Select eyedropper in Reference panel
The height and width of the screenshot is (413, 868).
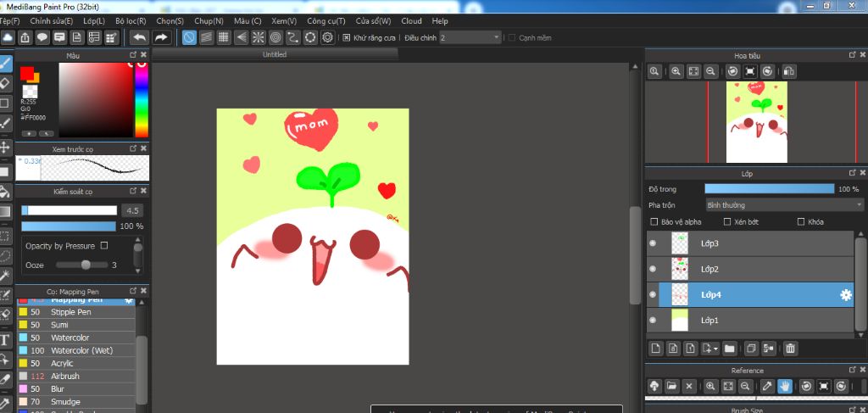coord(767,386)
